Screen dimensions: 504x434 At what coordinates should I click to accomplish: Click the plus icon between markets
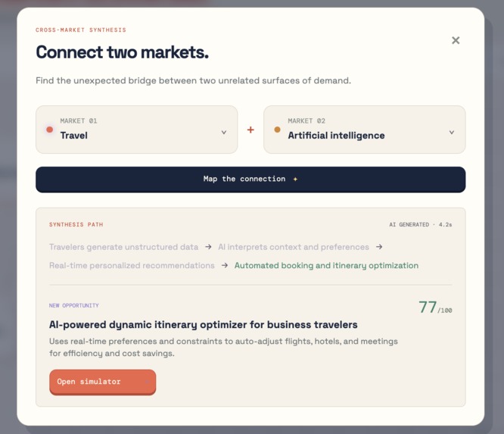pyautogui.click(x=250, y=130)
